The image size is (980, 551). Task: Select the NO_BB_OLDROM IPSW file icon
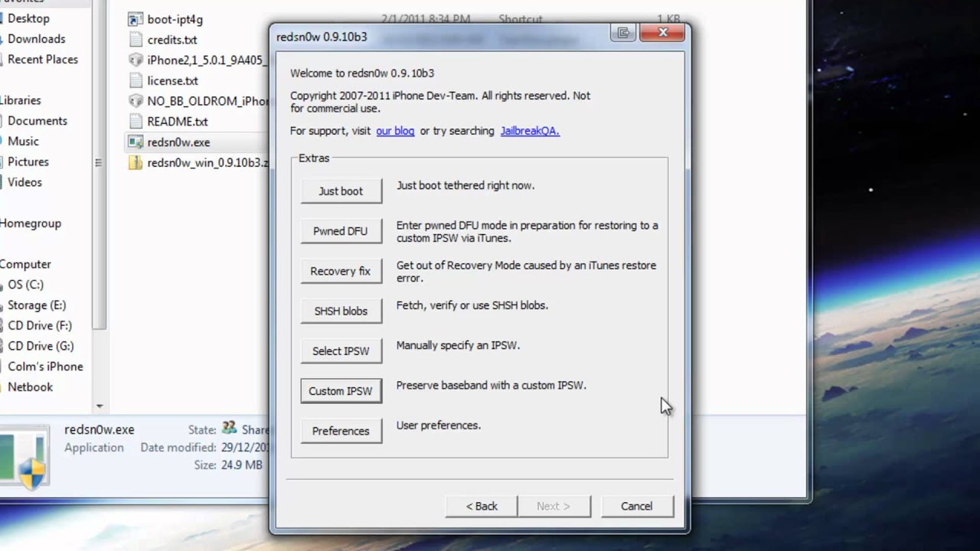point(136,101)
